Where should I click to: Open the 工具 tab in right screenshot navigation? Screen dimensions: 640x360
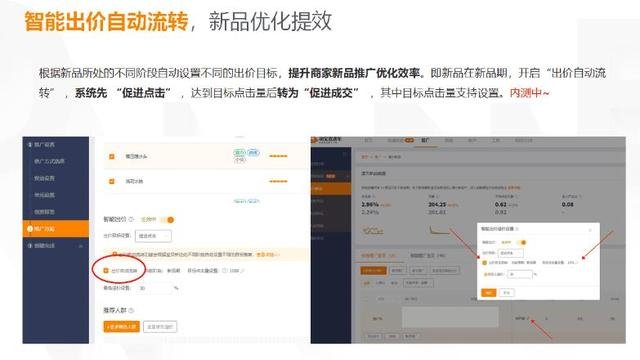(496, 140)
